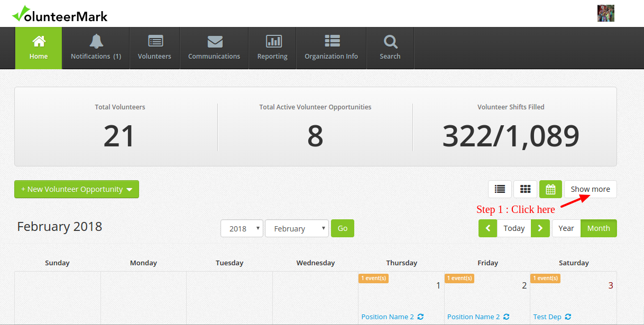Click the Show more button
The image size is (644, 325).
pyautogui.click(x=590, y=189)
